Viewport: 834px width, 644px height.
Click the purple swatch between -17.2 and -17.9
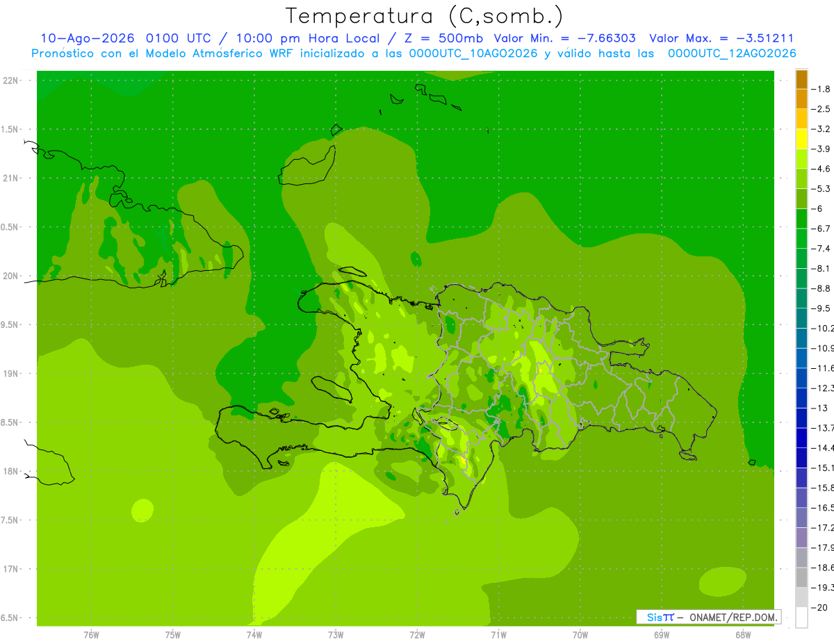tap(801, 537)
